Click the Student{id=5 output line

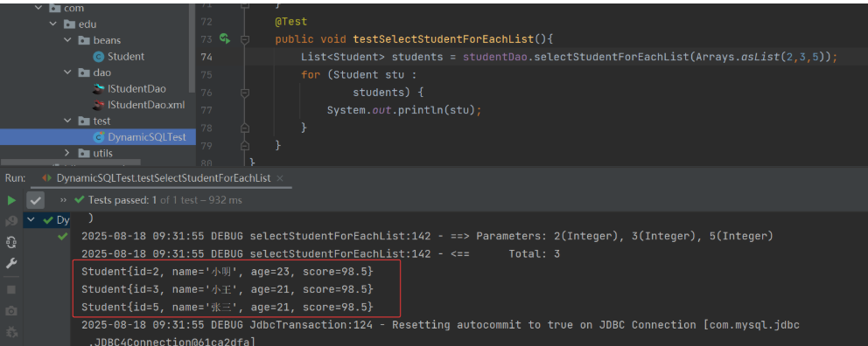[227, 307]
